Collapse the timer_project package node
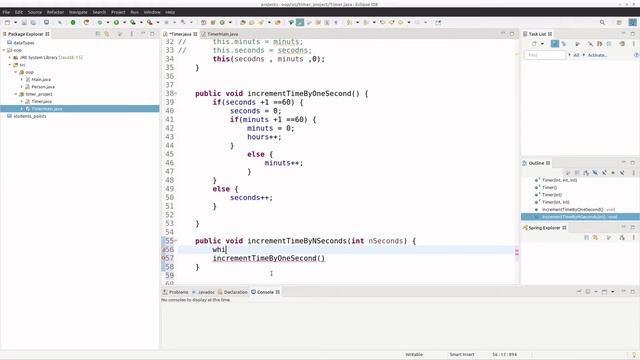This screenshot has width=640, height=360. click(x=16, y=94)
